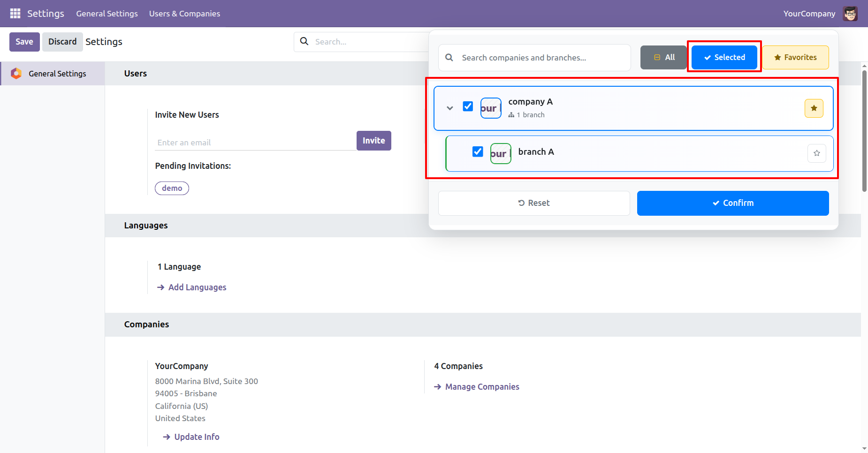This screenshot has width=868, height=453.
Task: Uncheck the company A checkbox
Action: coord(468,106)
